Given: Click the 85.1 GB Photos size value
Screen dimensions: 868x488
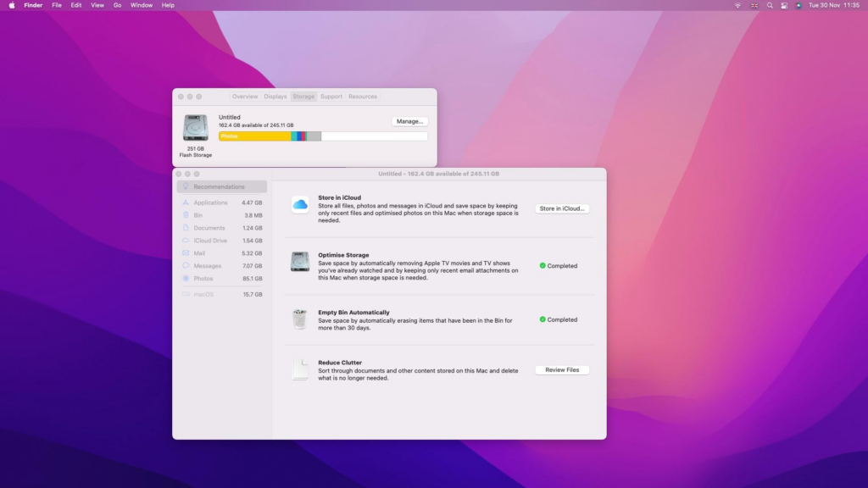Looking at the screenshot, I should tap(253, 279).
